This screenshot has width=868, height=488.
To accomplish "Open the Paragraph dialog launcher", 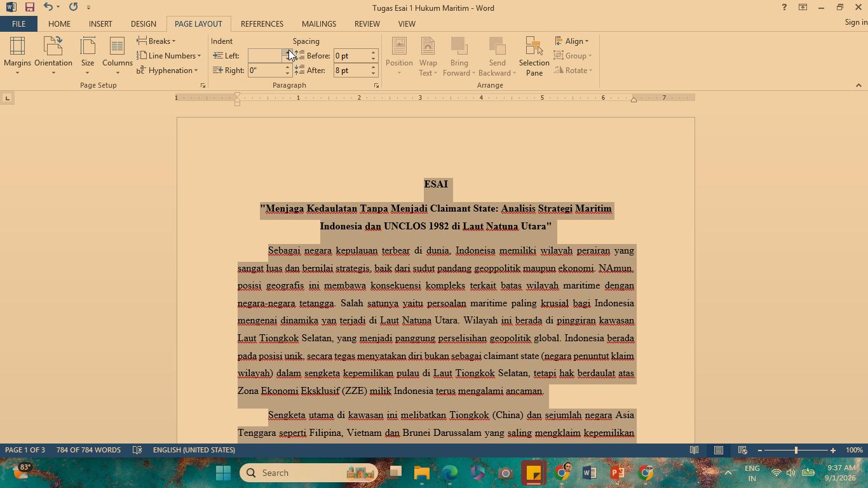I will point(376,85).
